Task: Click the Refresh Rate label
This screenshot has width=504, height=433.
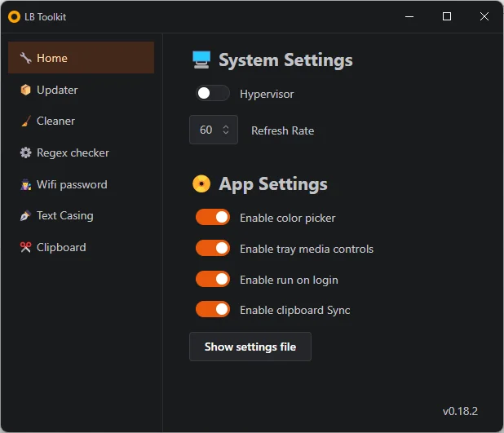Action: point(282,130)
